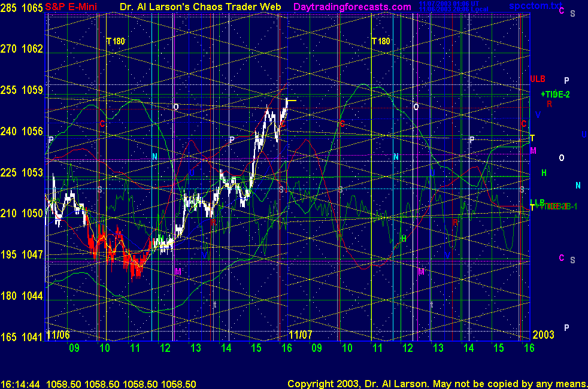Click the cyan "N" marker in the 11/07 session
Image resolution: width=588 pixels, height=389 pixels.
396,157
